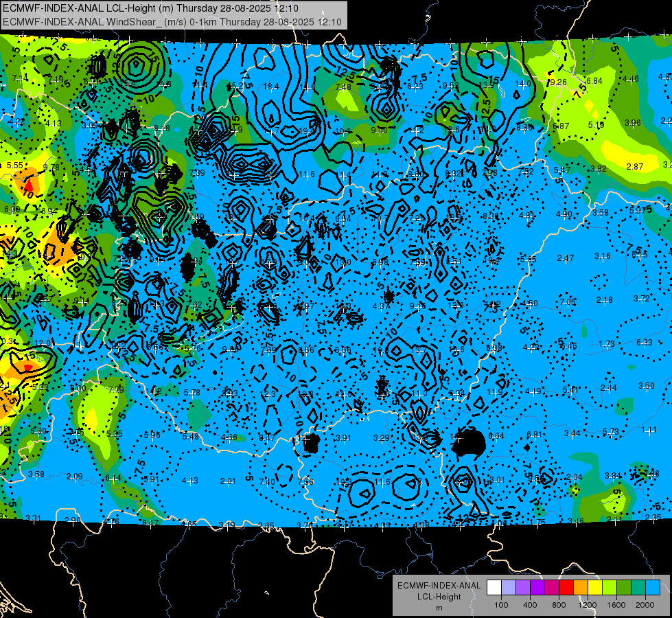The width and height of the screenshot is (672, 618).
Task: Click the legend tick label 1600
Action: click(616, 605)
